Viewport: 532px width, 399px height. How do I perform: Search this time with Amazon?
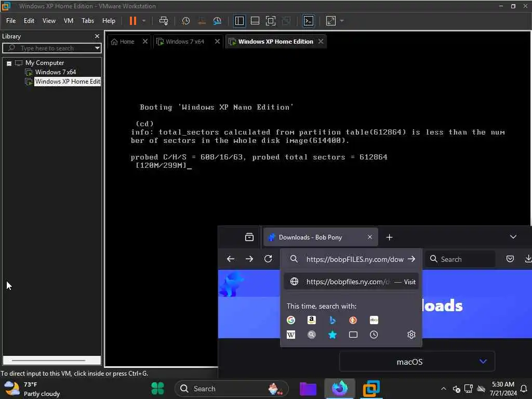tap(312, 320)
